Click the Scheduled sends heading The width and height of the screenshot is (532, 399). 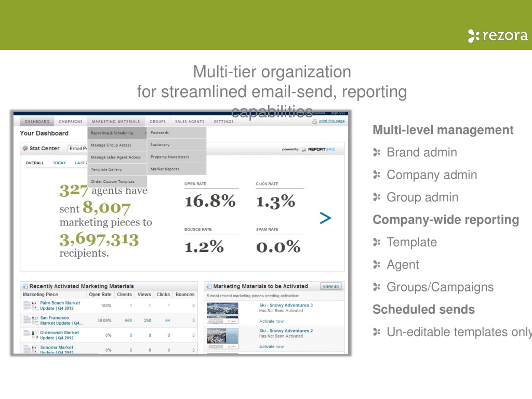(x=424, y=310)
